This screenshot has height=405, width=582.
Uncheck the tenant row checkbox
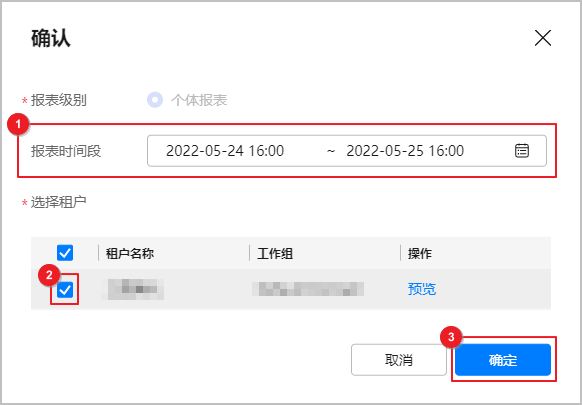65,290
